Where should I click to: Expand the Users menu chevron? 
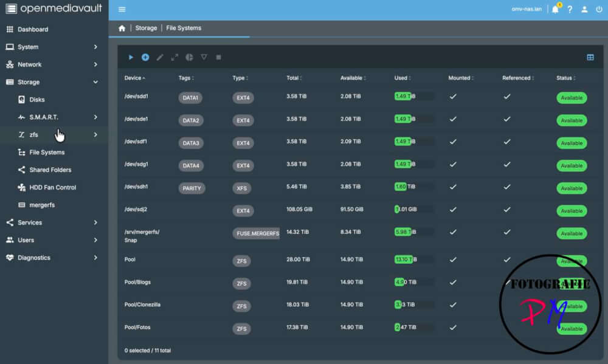(x=95, y=240)
